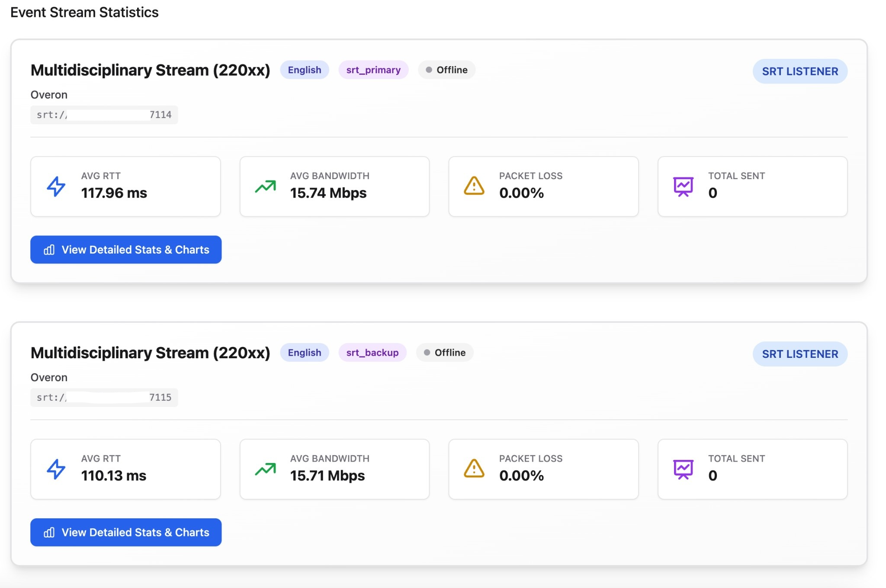Click the English language tag on the primary stream
This screenshot has width=886, height=588.
click(x=305, y=70)
